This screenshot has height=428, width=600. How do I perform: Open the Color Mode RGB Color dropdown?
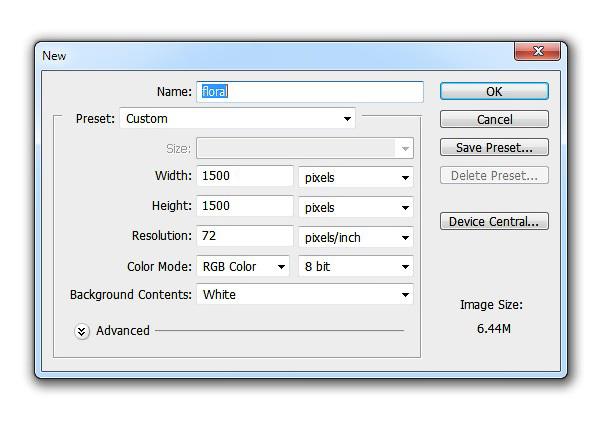click(x=243, y=266)
